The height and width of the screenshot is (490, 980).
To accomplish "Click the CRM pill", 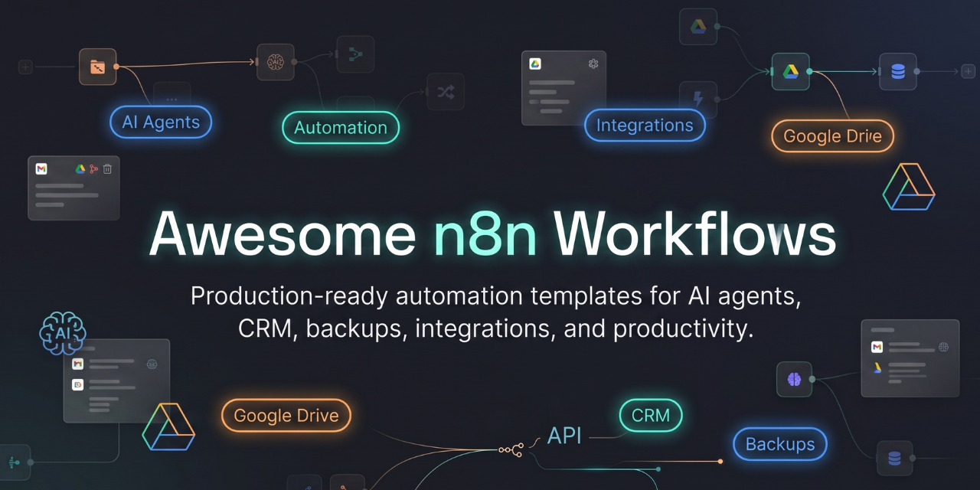I will click(650, 416).
